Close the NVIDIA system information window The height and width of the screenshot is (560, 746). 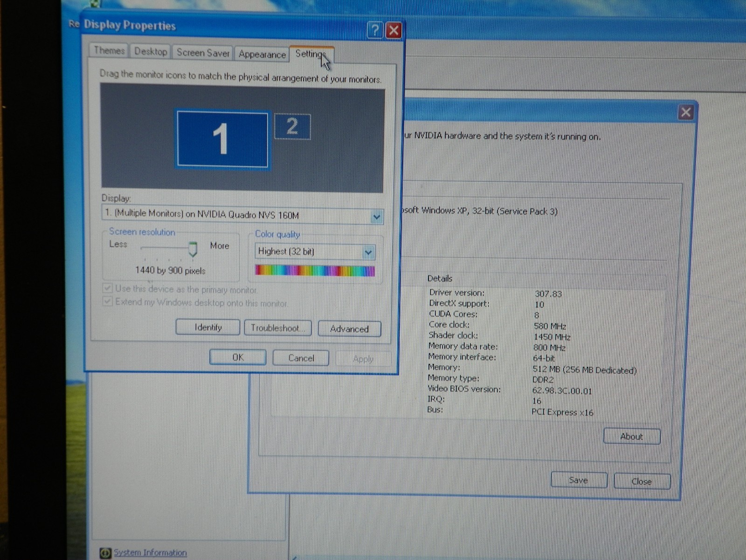[x=685, y=112]
